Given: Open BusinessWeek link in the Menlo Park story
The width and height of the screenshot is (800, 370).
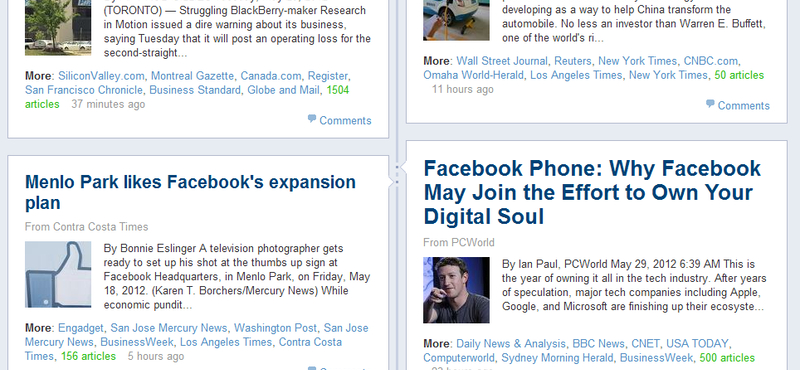Looking at the screenshot, I should pos(137,342).
